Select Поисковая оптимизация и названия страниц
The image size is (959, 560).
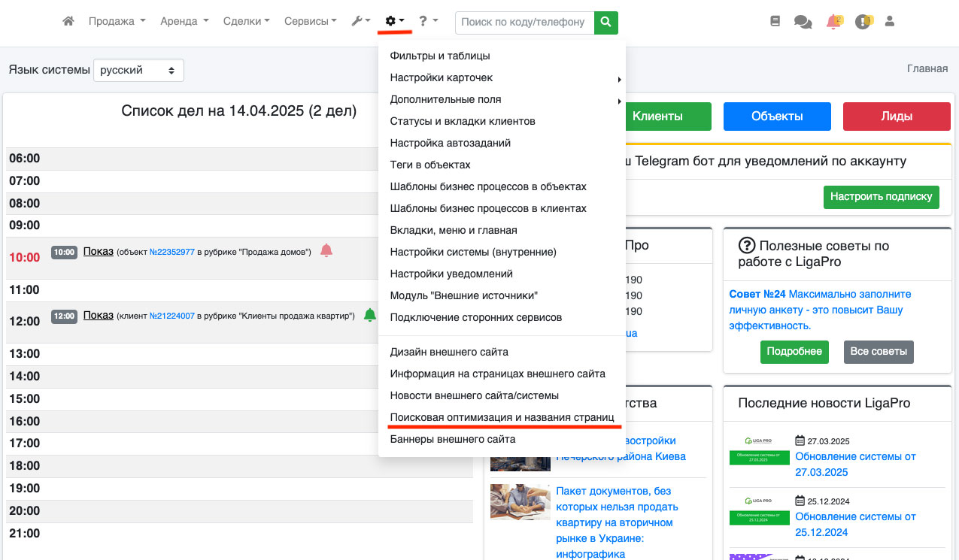pyautogui.click(x=502, y=416)
